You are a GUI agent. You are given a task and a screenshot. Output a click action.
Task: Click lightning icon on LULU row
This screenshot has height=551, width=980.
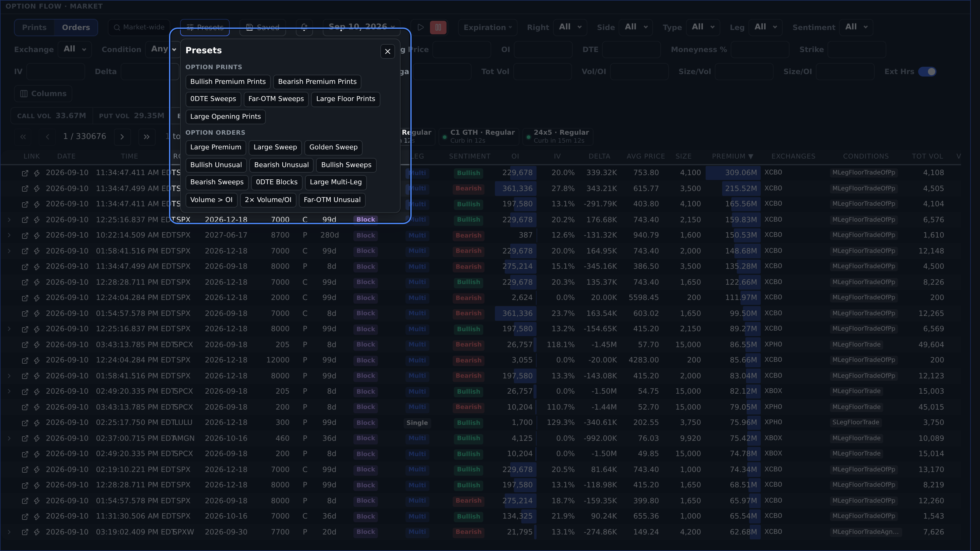tap(37, 423)
